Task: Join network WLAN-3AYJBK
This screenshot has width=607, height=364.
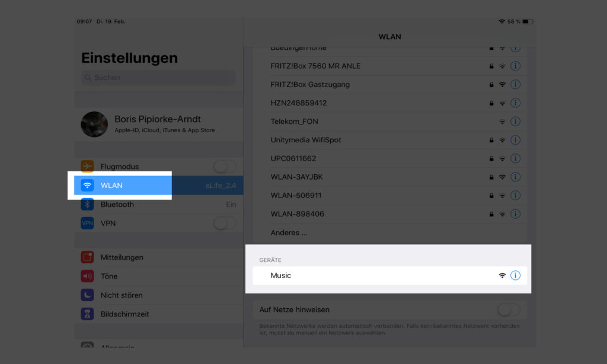Action: 390,177
